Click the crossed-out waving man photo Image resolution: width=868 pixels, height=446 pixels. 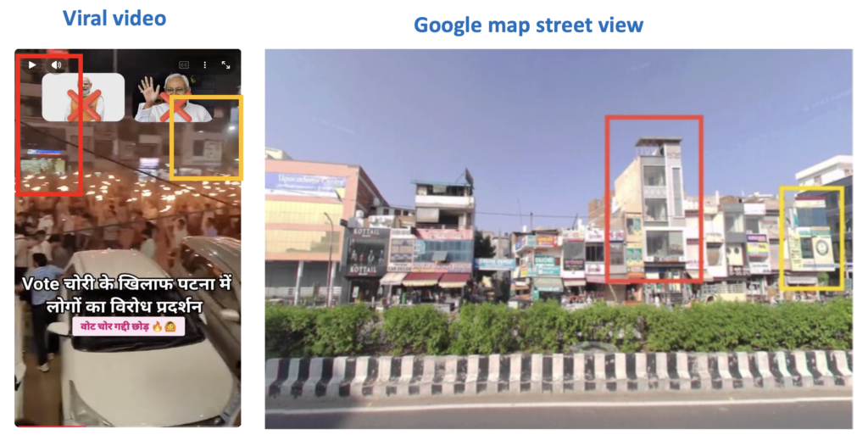pyautogui.click(x=172, y=98)
